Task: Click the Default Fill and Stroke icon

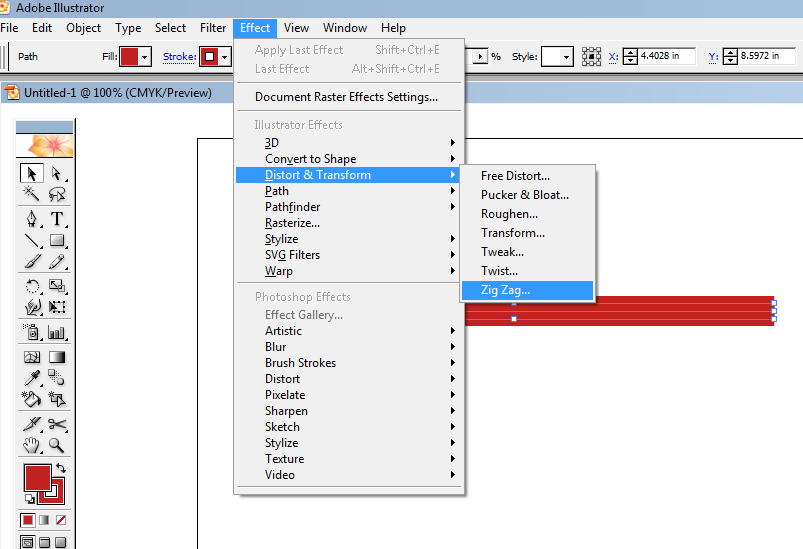Action: [29, 499]
